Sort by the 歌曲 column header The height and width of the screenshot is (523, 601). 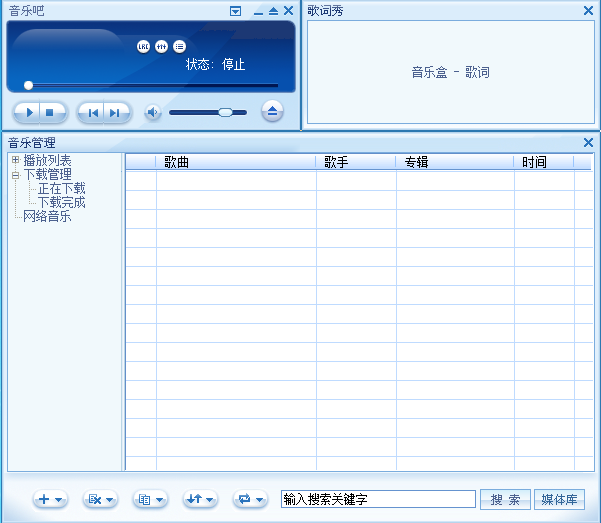[x=236, y=162]
